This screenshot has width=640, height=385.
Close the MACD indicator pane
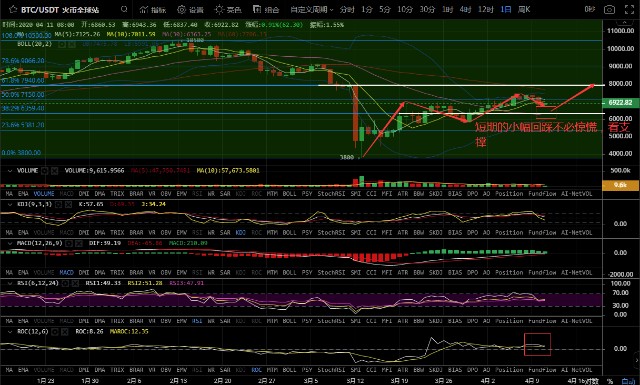pyautogui.click(x=79, y=243)
